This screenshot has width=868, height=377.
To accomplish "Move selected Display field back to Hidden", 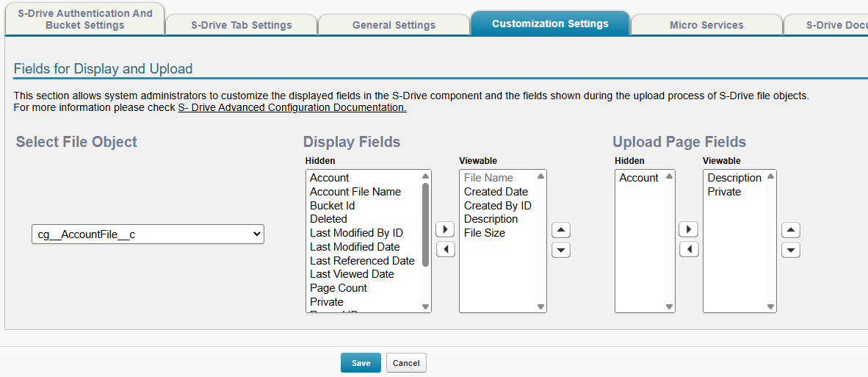I will 445,249.
